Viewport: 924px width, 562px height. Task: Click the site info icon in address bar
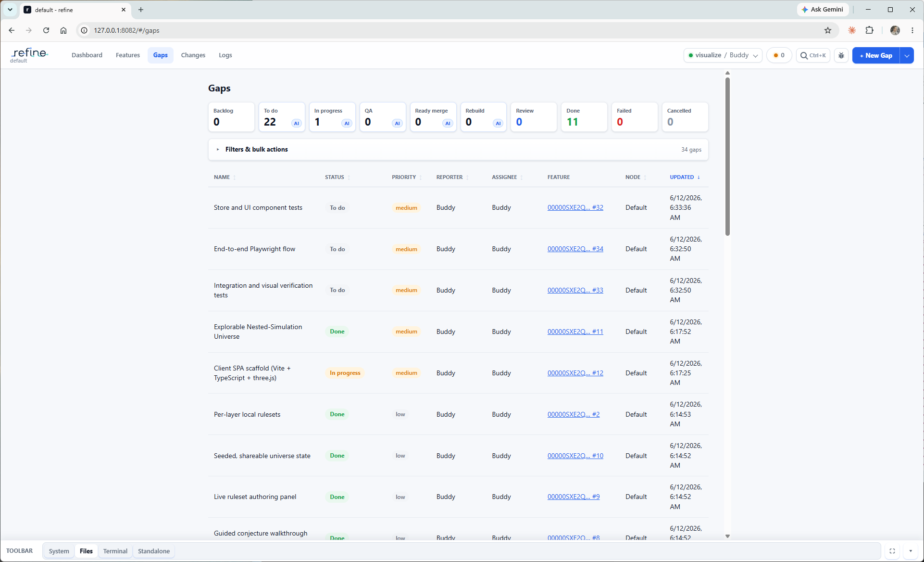[x=84, y=30]
